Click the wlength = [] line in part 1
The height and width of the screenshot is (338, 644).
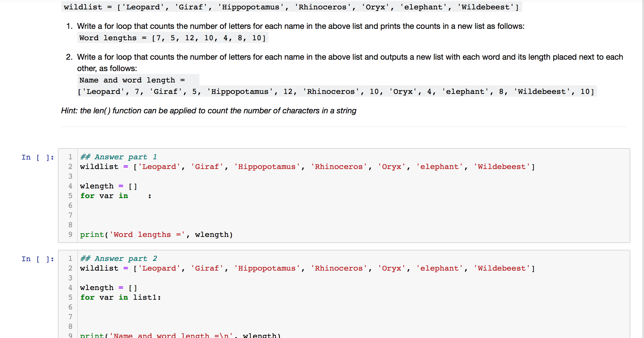[x=108, y=186]
